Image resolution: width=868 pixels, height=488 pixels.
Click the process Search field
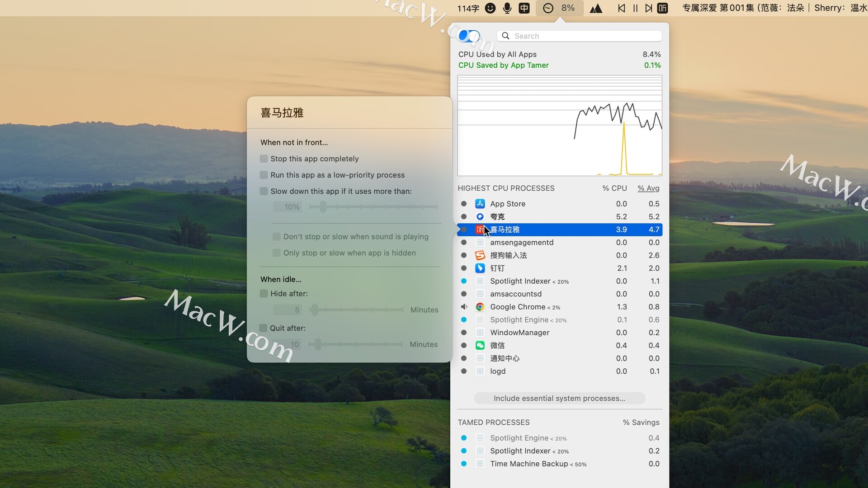580,36
